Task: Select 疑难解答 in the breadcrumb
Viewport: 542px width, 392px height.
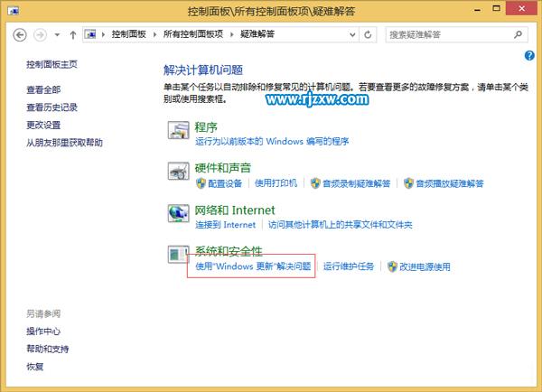Action: (257, 34)
